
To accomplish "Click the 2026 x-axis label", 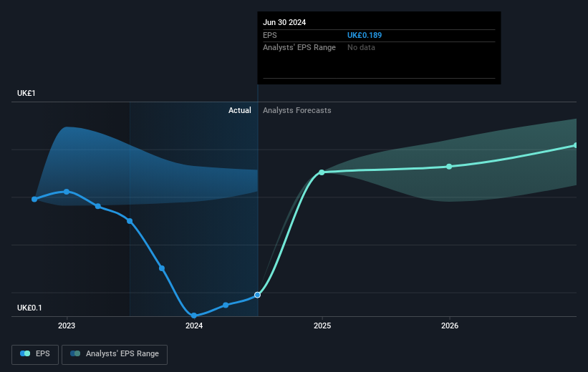I will 450,325.
